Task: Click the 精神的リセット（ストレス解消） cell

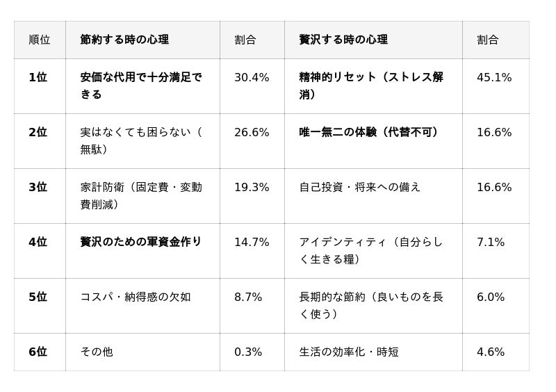Action: pos(371,85)
